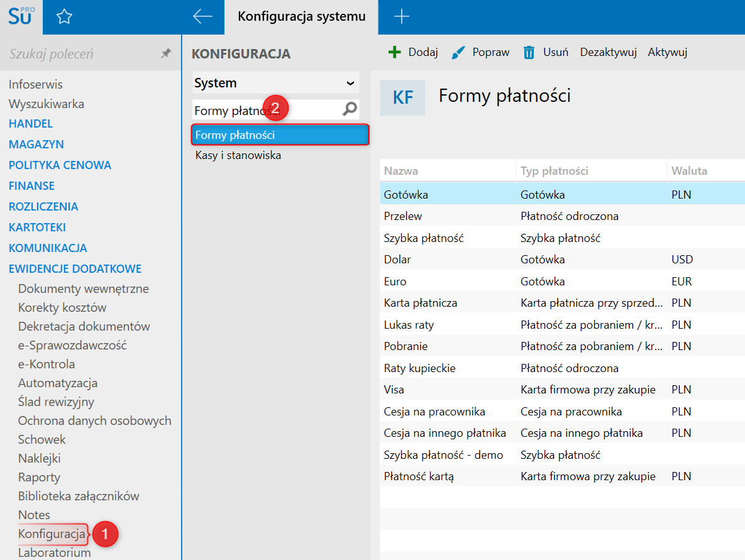This screenshot has width=745, height=560.
Task: Select Szybka płatność - demo row
Action: [x=563, y=455]
